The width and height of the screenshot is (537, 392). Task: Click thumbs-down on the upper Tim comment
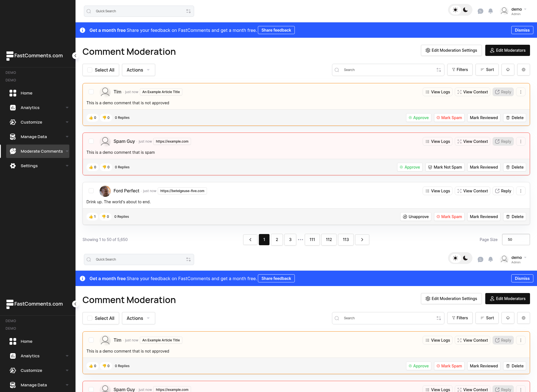click(x=106, y=118)
